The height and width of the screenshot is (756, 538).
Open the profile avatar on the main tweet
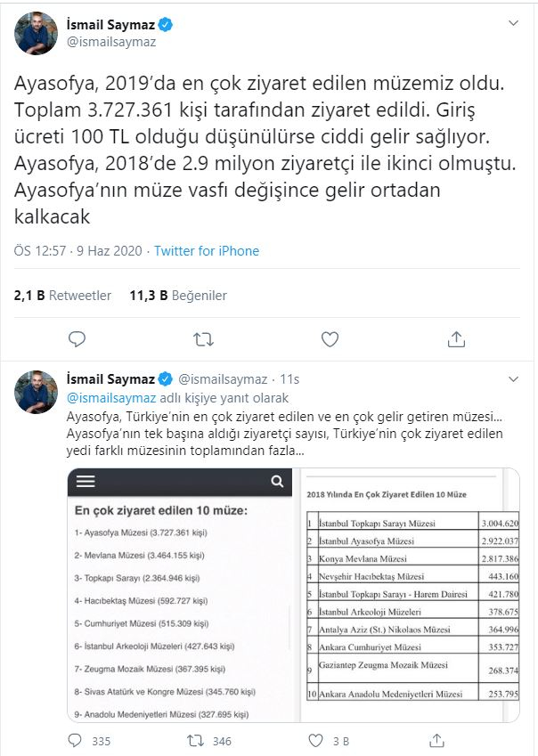click(37, 33)
